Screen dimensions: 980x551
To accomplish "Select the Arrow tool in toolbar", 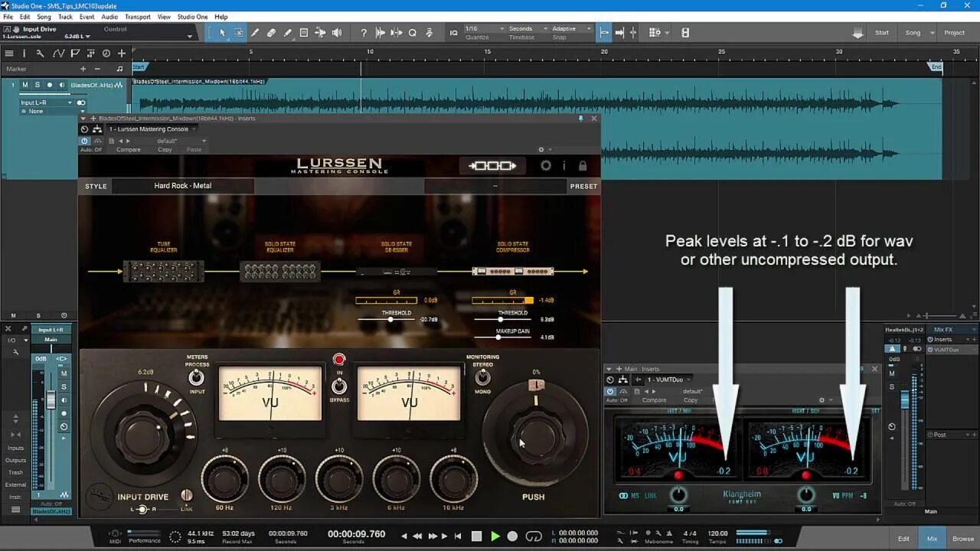I will (x=222, y=33).
